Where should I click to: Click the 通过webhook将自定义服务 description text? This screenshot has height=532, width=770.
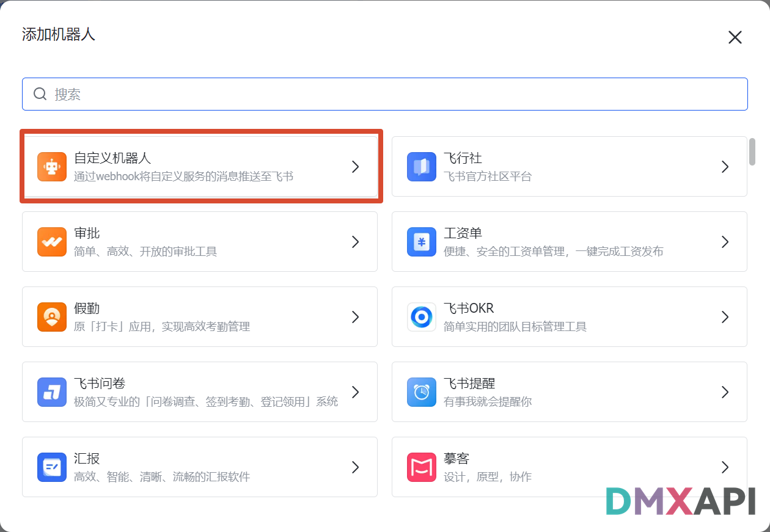184,177
